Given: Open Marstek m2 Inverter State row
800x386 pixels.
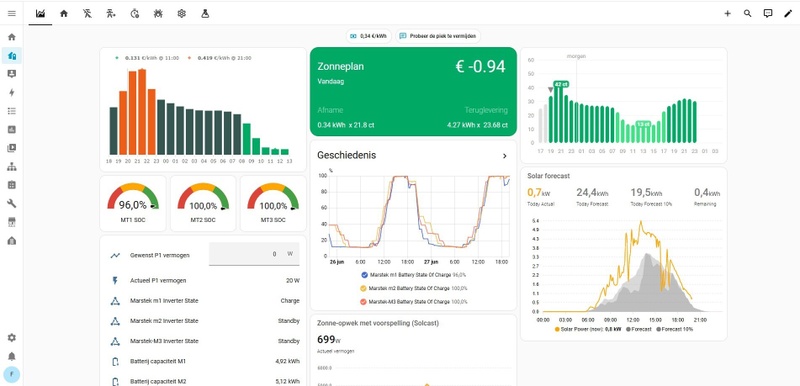Looking at the screenshot, I should 204,321.
